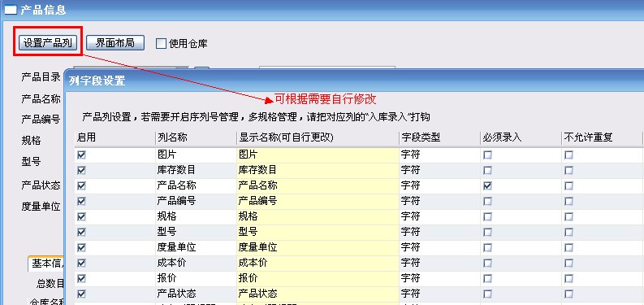This screenshot has width=644, height=305.
Task: Edit the 度量单位 display name cell
Action: (318, 247)
